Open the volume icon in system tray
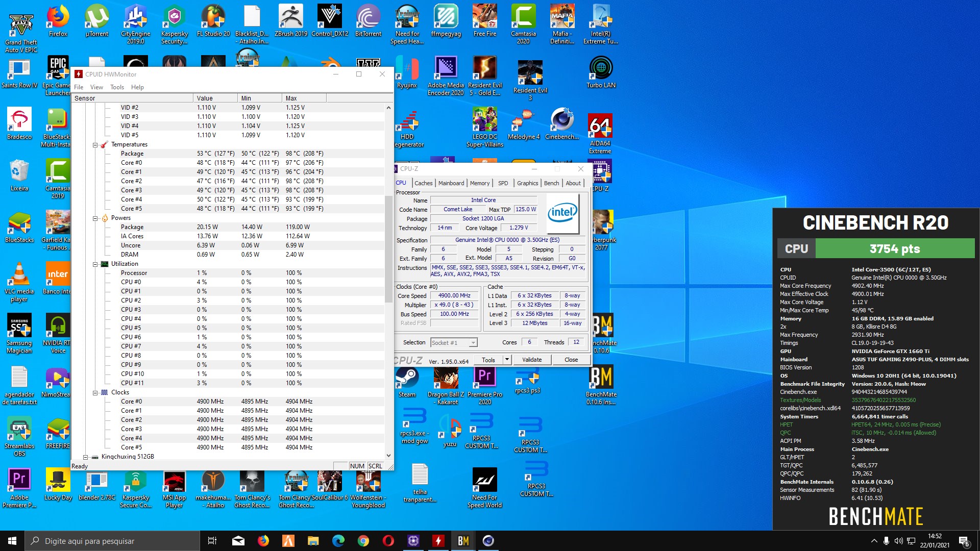 pyautogui.click(x=899, y=541)
